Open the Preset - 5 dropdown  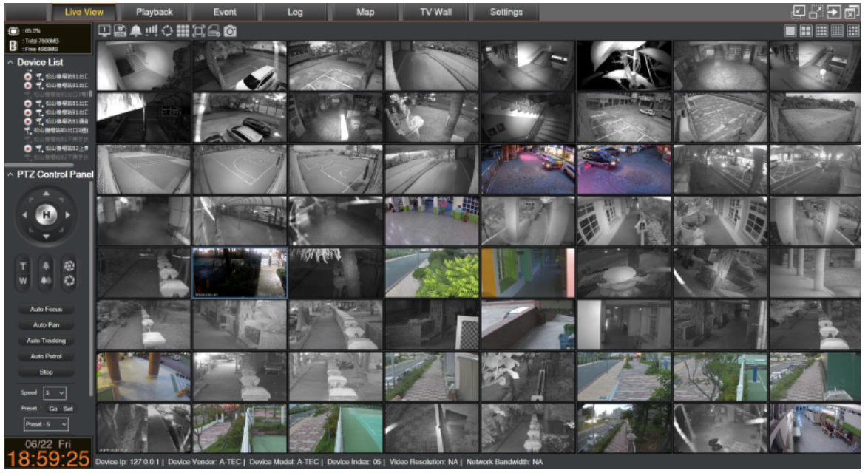point(46,424)
